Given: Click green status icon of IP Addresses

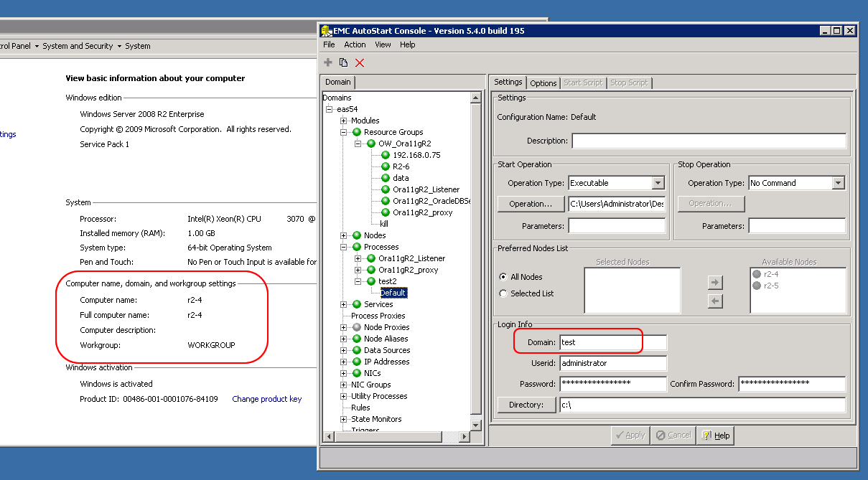Looking at the screenshot, I should point(356,362).
